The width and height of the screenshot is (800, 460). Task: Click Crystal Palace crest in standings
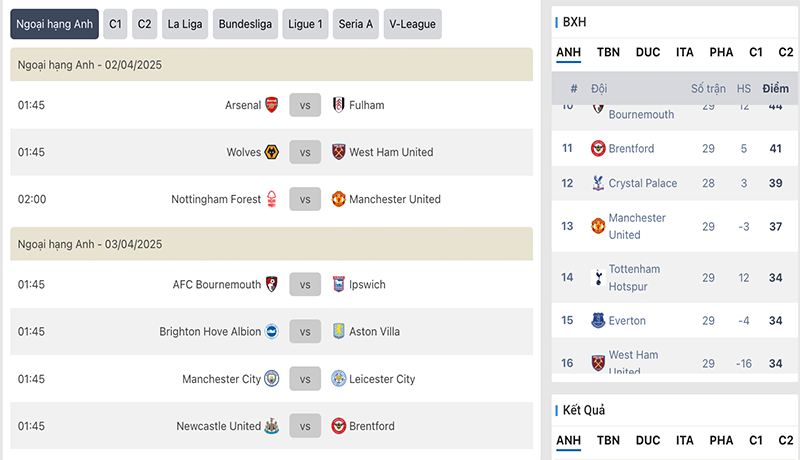tap(598, 183)
